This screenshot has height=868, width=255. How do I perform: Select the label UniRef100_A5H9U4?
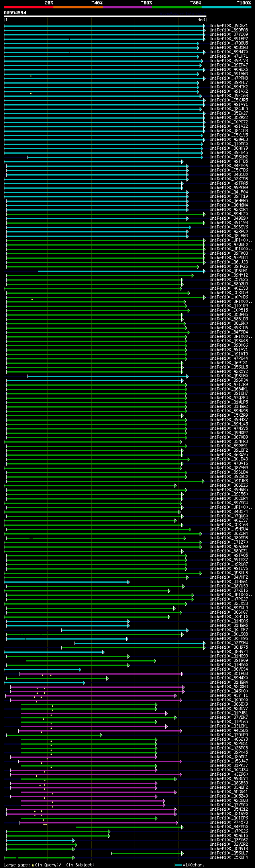point(229,529)
